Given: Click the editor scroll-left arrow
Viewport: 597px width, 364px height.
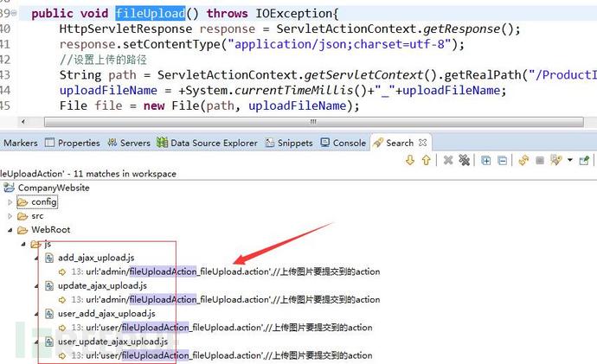Looking at the screenshot, I should (23, 122).
